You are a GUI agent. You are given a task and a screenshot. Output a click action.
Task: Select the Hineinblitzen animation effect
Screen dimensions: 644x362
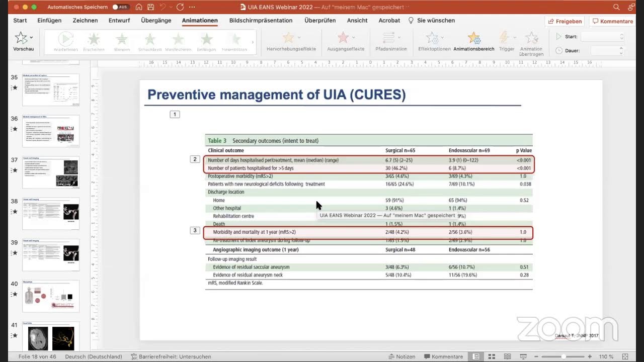[234, 42]
